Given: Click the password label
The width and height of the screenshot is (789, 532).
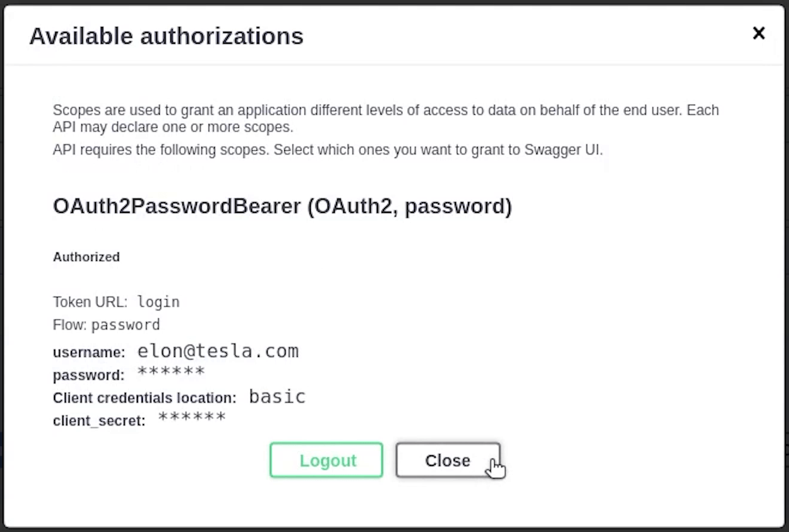Looking at the screenshot, I should 88,375.
